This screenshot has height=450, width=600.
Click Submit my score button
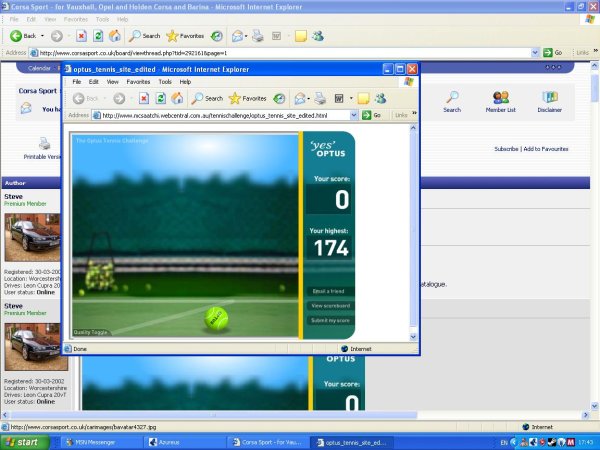click(x=330, y=319)
